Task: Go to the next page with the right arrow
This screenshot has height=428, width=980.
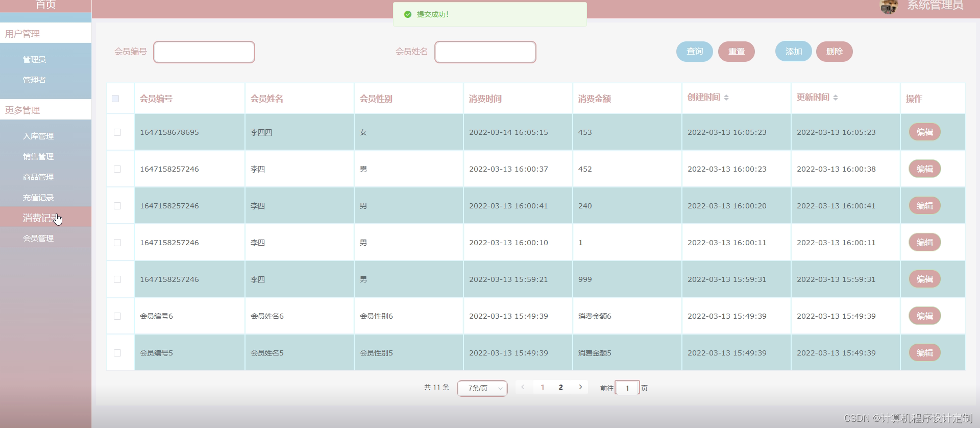Action: point(580,387)
